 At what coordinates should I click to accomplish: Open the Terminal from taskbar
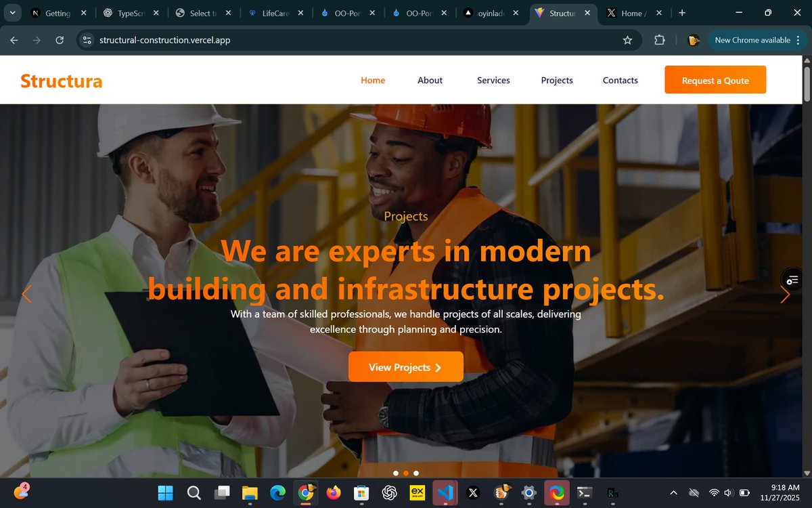pyautogui.click(x=585, y=492)
